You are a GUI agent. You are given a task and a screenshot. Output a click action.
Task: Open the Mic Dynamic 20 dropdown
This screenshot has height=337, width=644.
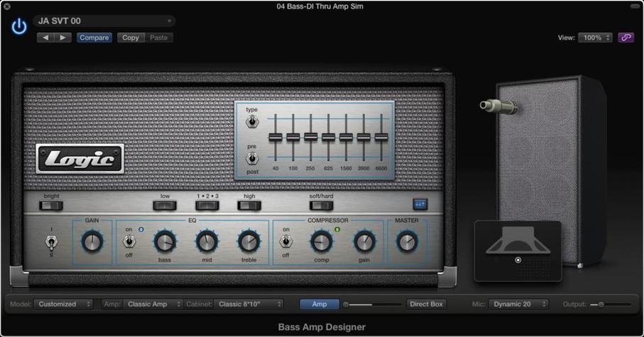click(518, 304)
